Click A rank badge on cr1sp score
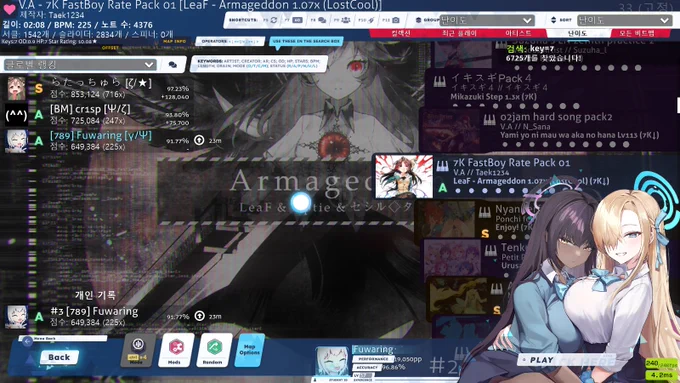The image size is (680, 383). (x=39, y=115)
